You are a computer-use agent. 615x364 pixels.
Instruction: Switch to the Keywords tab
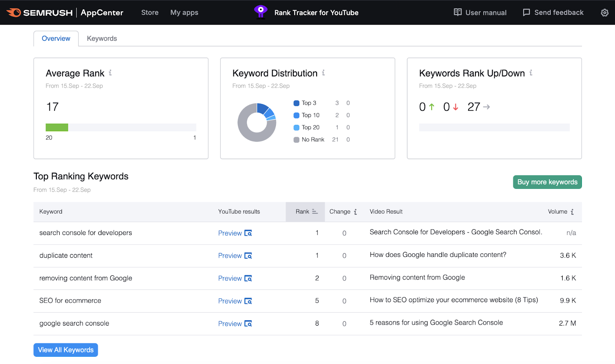tap(101, 38)
